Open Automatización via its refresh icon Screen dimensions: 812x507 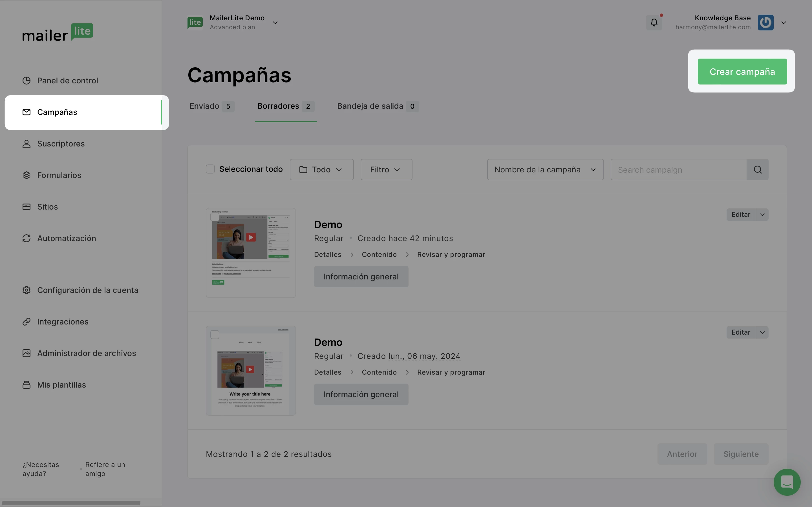[27, 238]
